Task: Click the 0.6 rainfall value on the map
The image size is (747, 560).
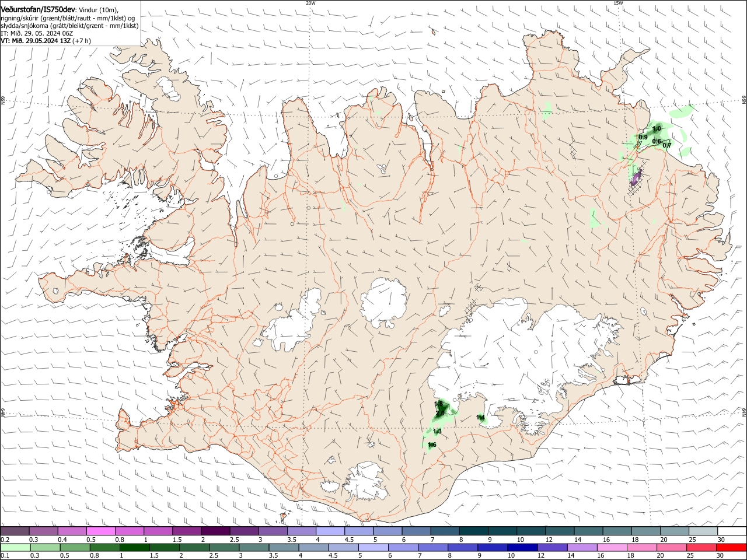Action: [656, 141]
